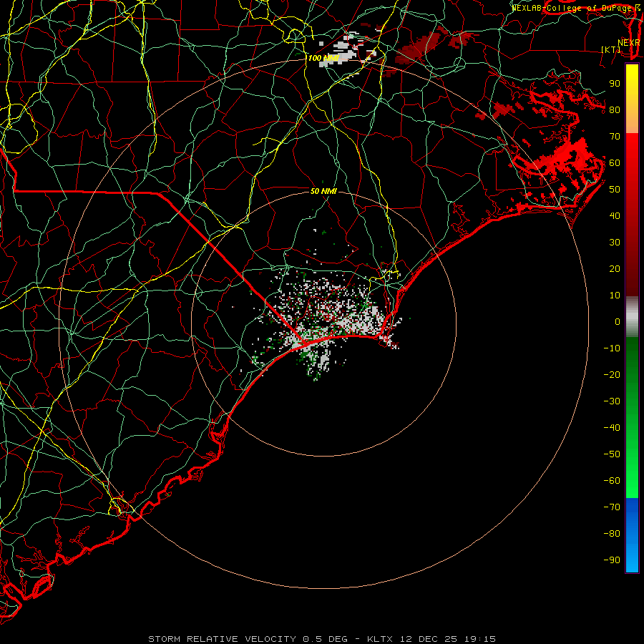Click the Storm Relative Velocity KLTX caption
This screenshot has width=644, height=644.
click(x=322, y=639)
